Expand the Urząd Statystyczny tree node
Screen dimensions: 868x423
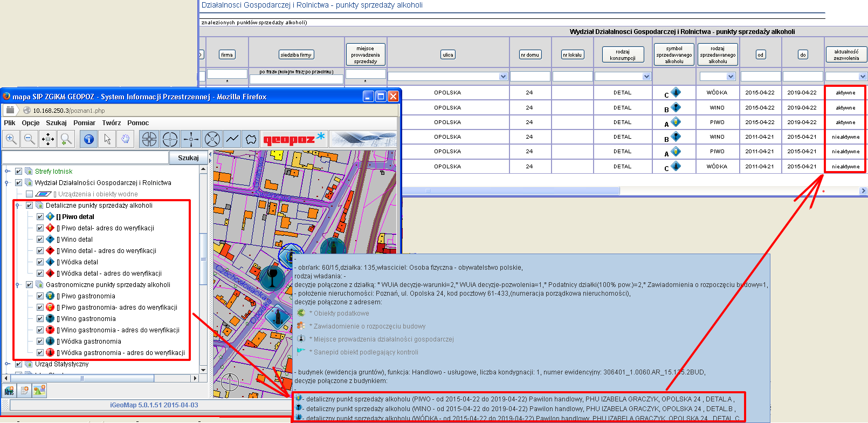pyautogui.click(x=8, y=364)
